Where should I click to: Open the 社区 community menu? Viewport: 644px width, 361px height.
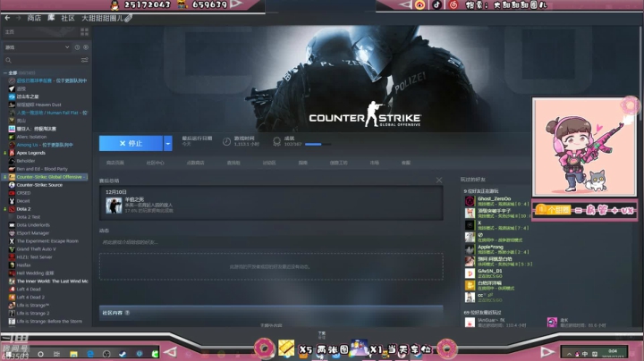point(68,18)
